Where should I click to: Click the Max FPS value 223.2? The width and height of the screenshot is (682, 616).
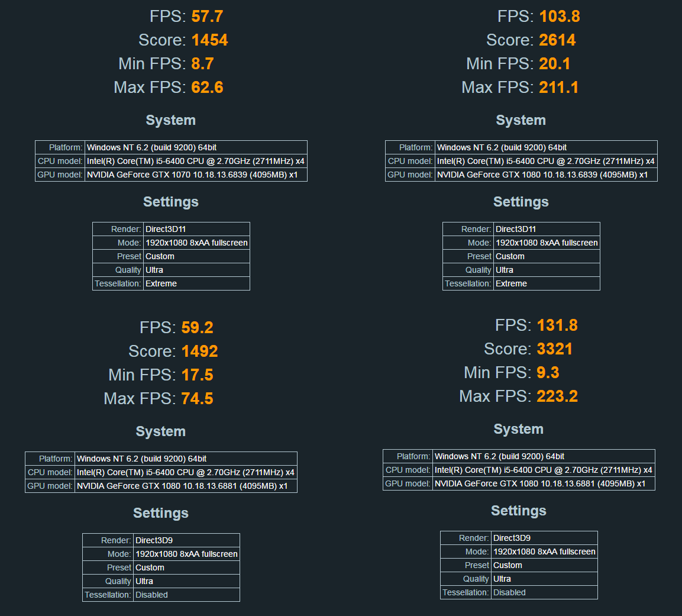557,396
